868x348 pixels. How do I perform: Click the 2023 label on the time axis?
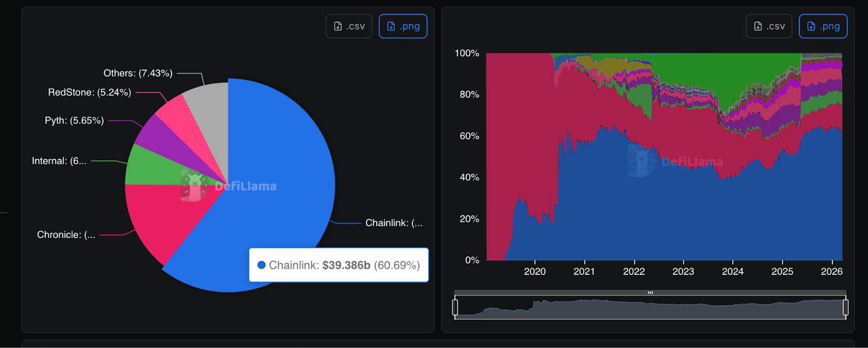pos(683,272)
